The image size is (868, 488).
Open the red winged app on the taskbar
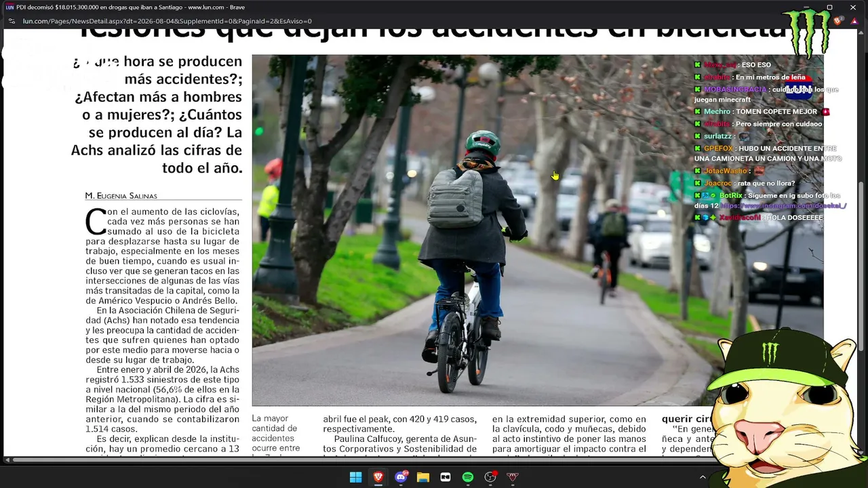513,477
